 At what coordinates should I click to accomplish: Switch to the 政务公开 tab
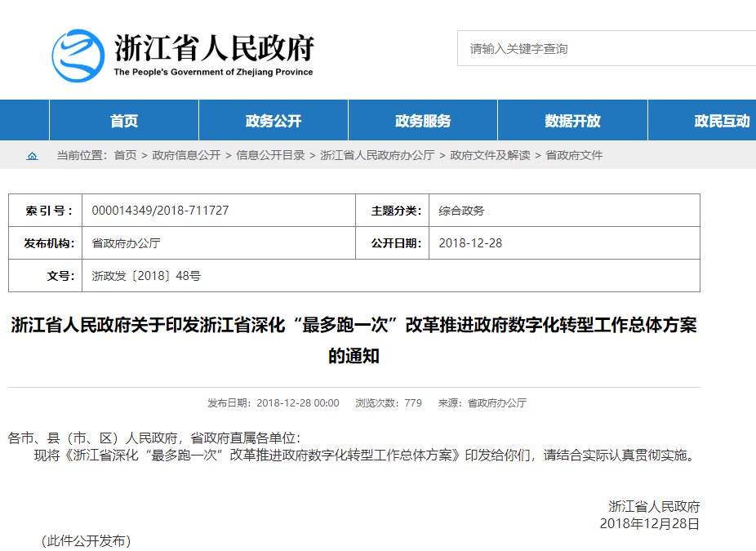coord(273,119)
